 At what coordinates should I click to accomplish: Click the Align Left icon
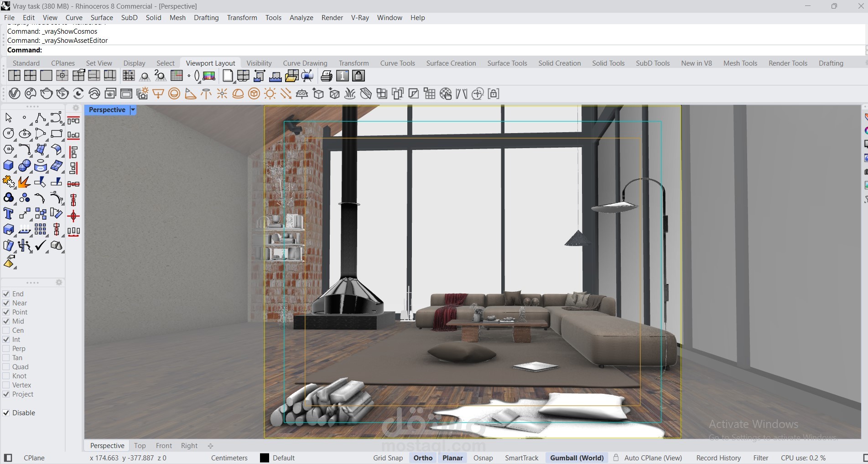(x=73, y=152)
